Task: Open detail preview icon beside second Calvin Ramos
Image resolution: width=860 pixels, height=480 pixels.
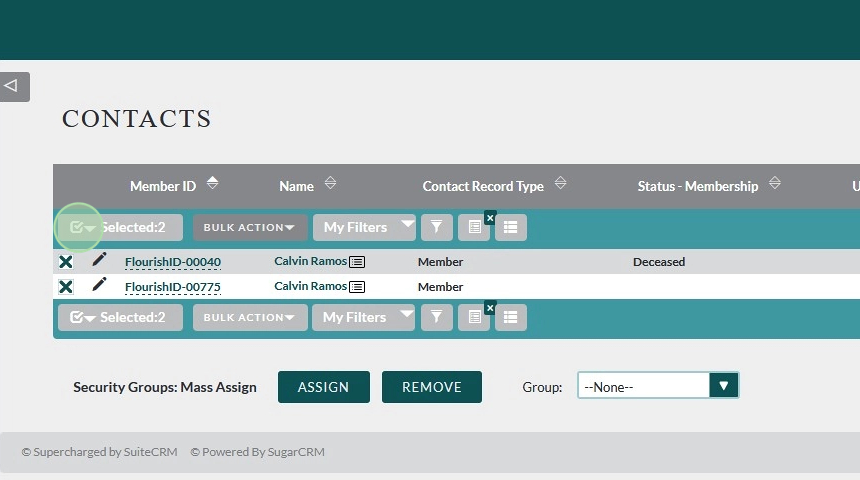Action: pyautogui.click(x=357, y=287)
